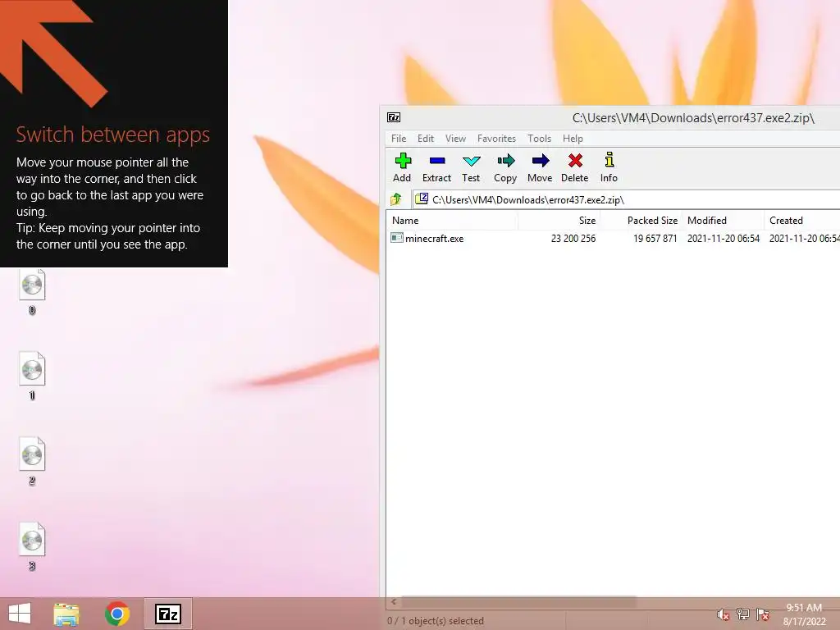
Task: Click the red Delete icon
Action: click(575, 167)
